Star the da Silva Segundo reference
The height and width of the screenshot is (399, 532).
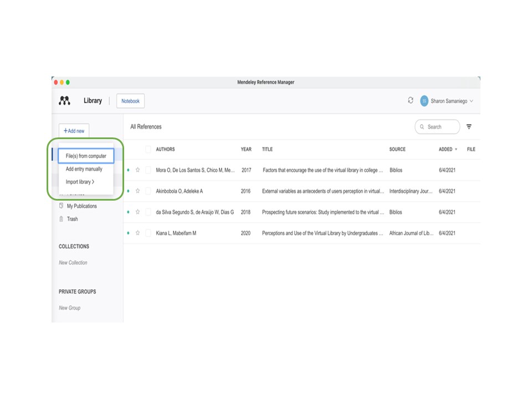tap(138, 212)
